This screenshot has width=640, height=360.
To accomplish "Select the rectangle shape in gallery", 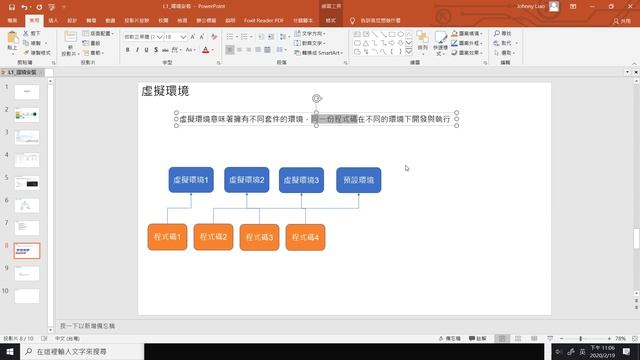I will point(392,34).
